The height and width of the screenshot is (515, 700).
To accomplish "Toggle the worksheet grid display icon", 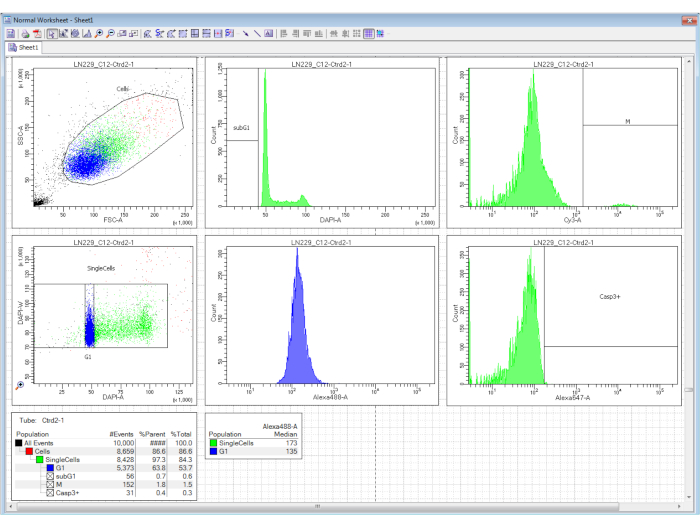I will [369, 34].
